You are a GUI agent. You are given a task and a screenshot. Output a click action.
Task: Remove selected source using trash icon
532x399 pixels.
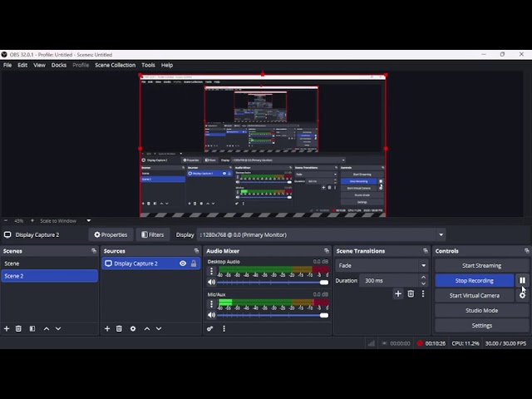point(119,328)
